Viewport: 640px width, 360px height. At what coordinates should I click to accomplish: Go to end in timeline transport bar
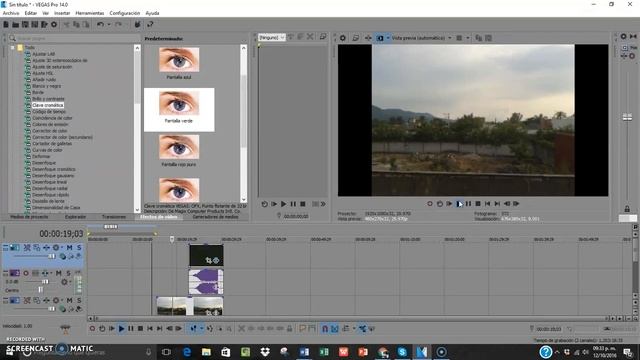tap(160, 329)
